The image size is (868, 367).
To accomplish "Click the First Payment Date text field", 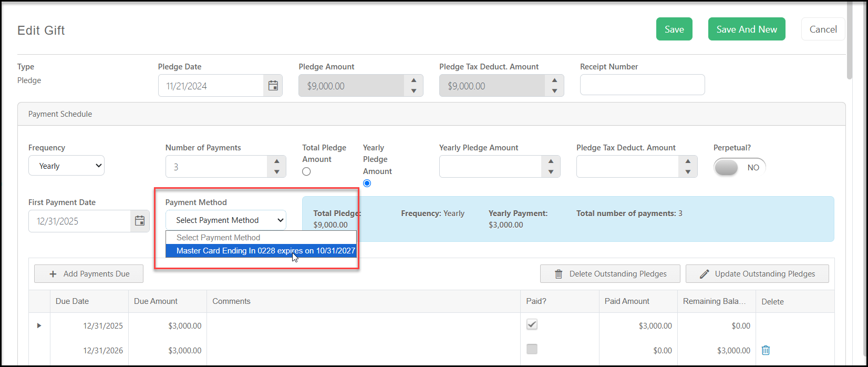I will click(x=79, y=221).
